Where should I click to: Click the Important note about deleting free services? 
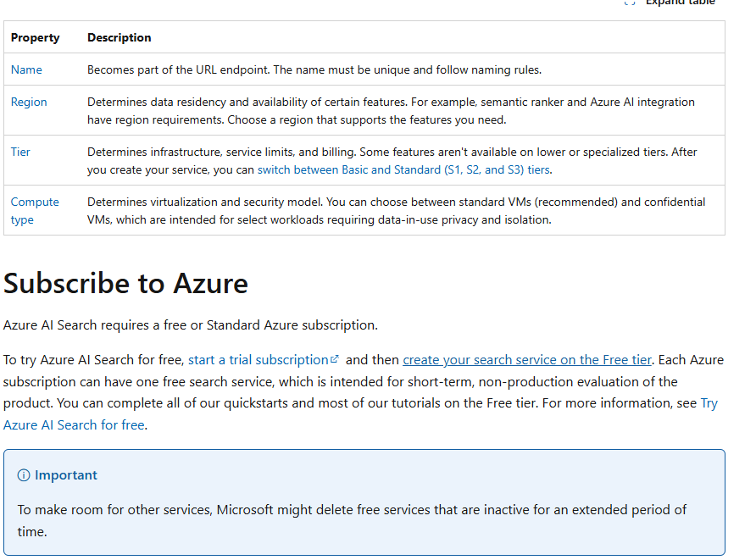(352, 520)
